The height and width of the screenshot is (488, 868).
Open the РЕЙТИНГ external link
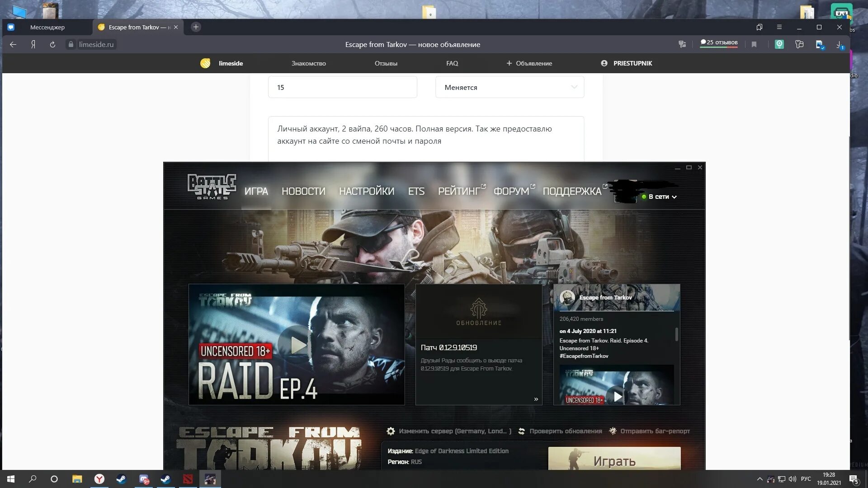tap(461, 191)
